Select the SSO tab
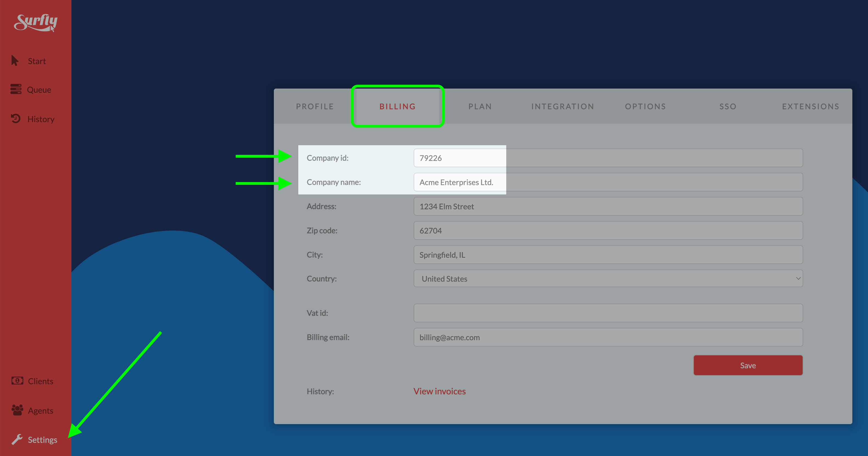The height and width of the screenshot is (456, 868). 728,106
